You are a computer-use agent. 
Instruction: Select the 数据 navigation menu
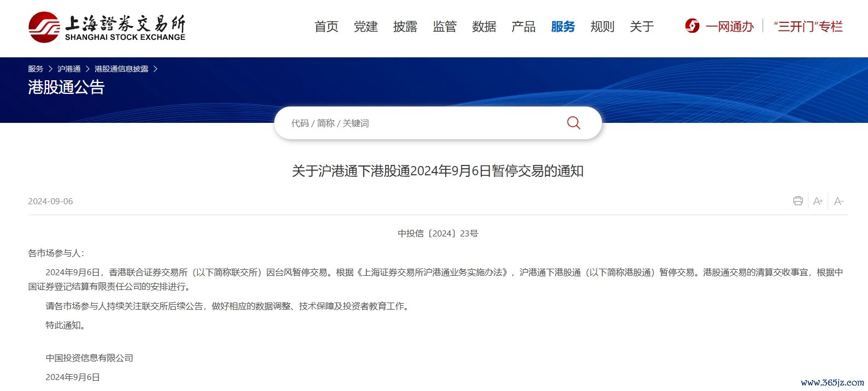(484, 27)
